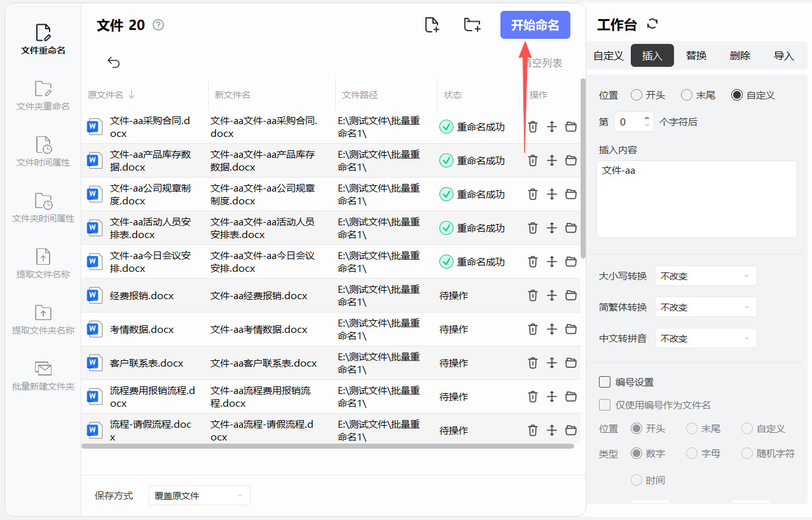This screenshot has height=520, width=812.
Task: Delete the 经费报销.docx row via trash icon
Action: (x=533, y=295)
